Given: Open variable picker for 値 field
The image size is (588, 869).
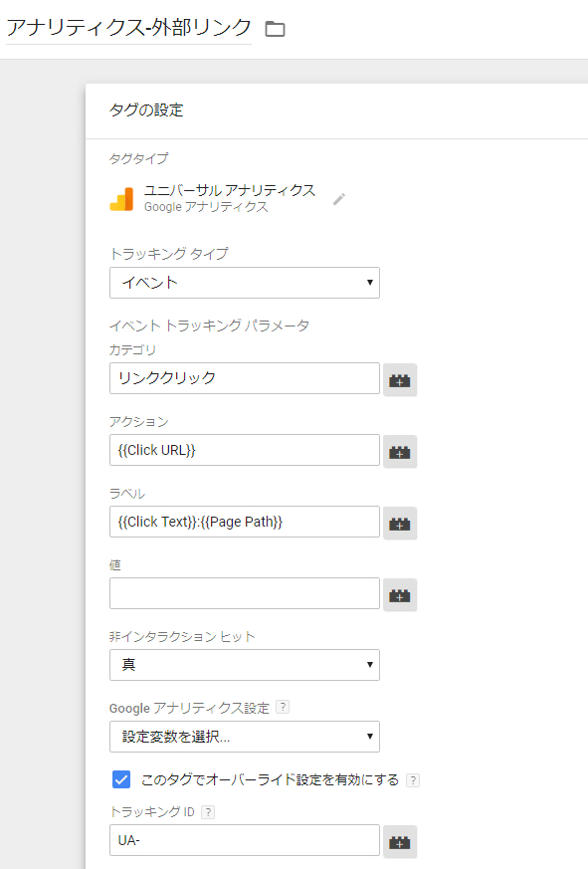Looking at the screenshot, I should pyautogui.click(x=400, y=594).
